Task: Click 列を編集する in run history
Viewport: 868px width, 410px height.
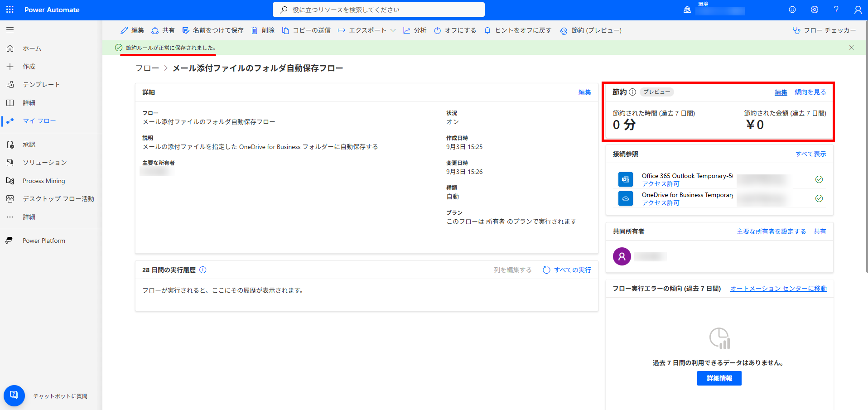Action: pyautogui.click(x=513, y=270)
